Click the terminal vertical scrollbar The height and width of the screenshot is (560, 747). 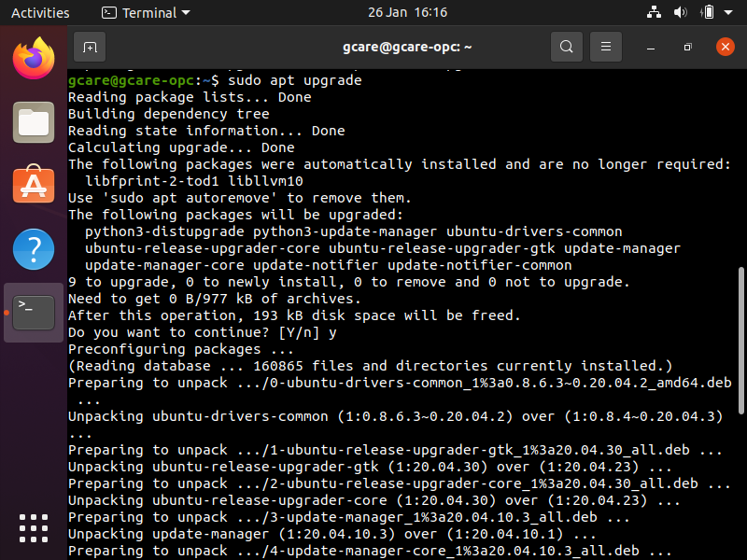740,340
